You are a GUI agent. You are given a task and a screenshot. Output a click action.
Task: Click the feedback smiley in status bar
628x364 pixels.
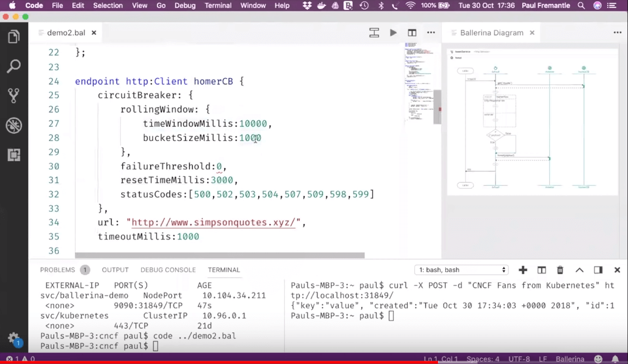[598, 359]
